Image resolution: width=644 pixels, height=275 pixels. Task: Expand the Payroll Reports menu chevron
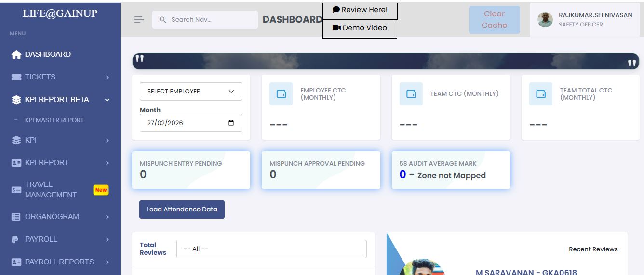click(x=107, y=262)
